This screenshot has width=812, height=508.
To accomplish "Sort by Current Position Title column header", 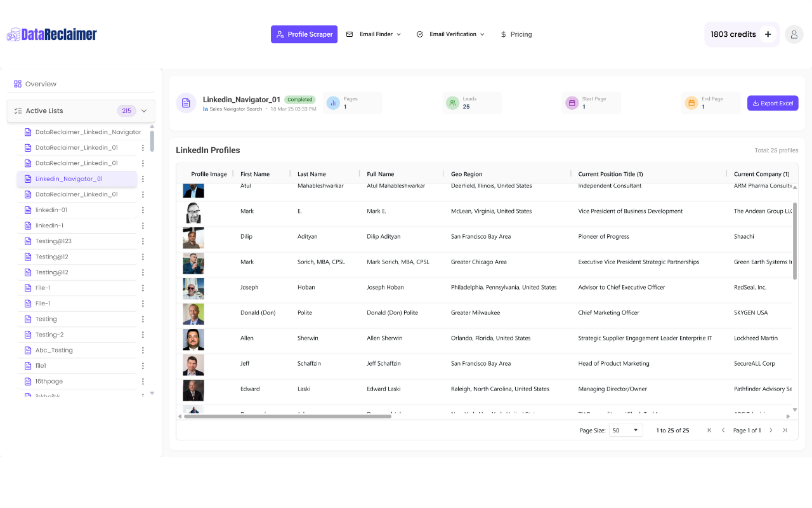I will point(610,174).
